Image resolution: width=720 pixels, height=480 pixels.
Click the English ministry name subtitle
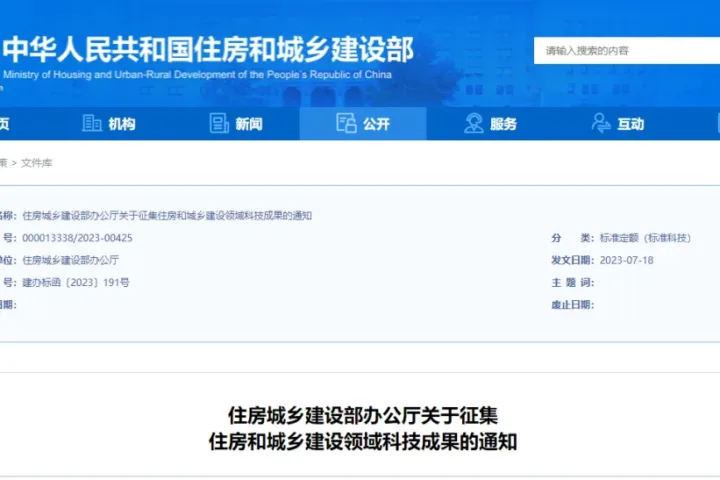point(197,74)
